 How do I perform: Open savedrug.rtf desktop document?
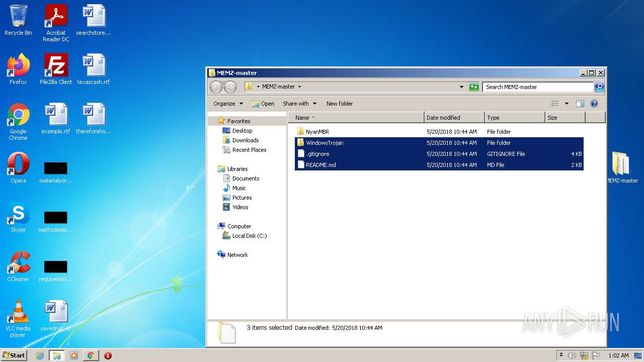click(x=56, y=316)
